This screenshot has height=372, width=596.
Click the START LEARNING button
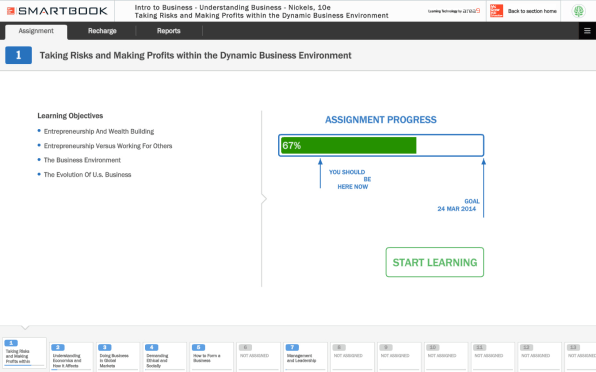pos(435,262)
